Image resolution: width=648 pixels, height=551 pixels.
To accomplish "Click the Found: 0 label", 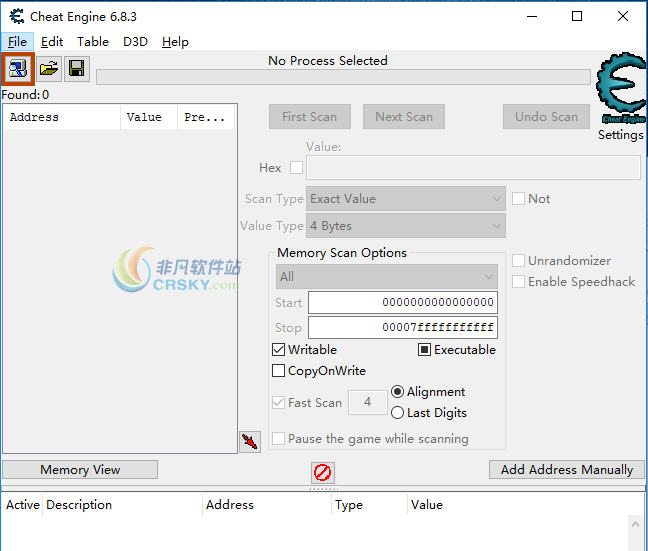I will pyautogui.click(x=25, y=95).
